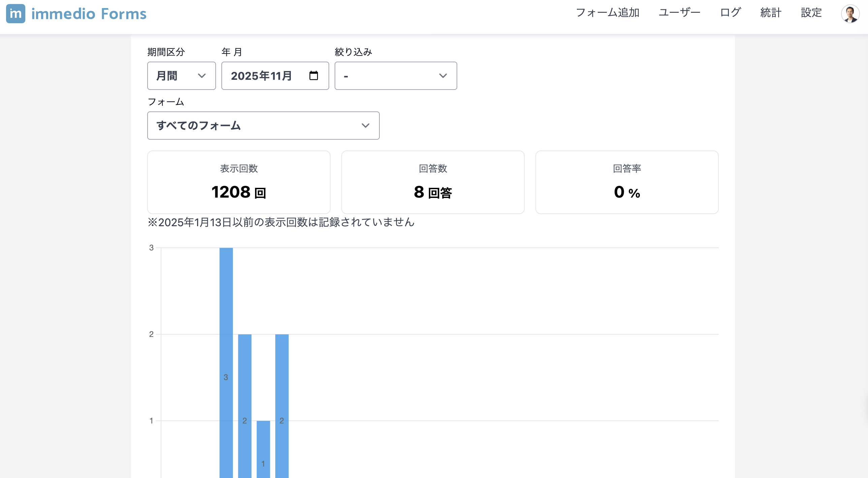868x478 pixels.
Task: Select the 統計 navigation item
Action: point(771,13)
